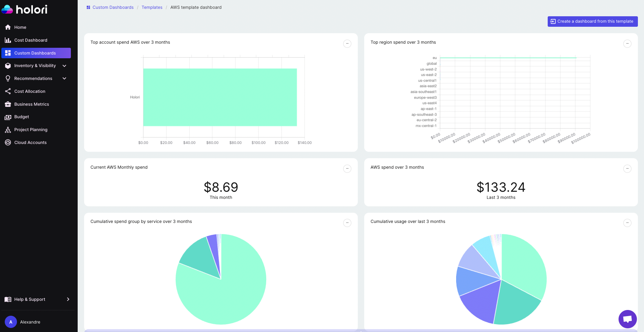Click the Cloud Accounts cloud icon
This screenshot has width=644, height=332.
8,143
